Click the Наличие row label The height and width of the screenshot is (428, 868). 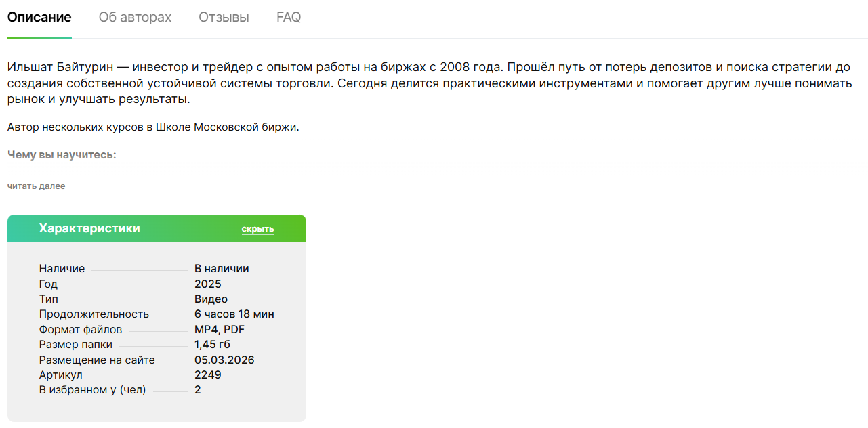coord(62,269)
